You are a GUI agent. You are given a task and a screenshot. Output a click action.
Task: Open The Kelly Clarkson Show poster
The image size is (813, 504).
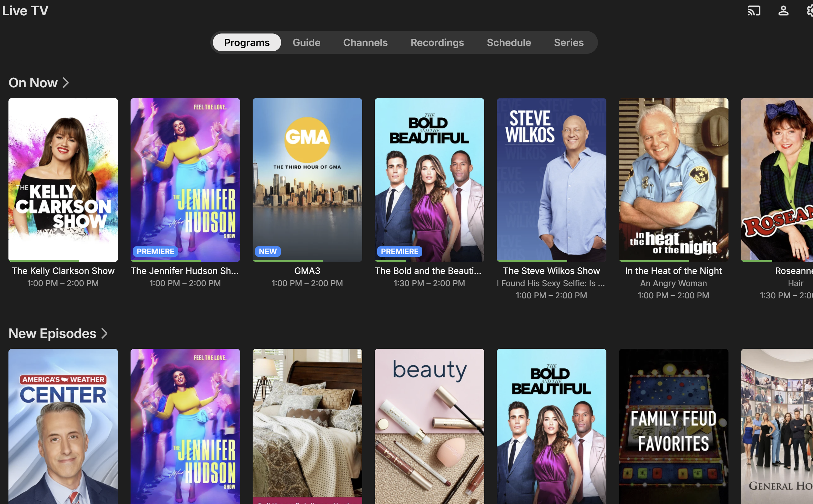coord(63,179)
